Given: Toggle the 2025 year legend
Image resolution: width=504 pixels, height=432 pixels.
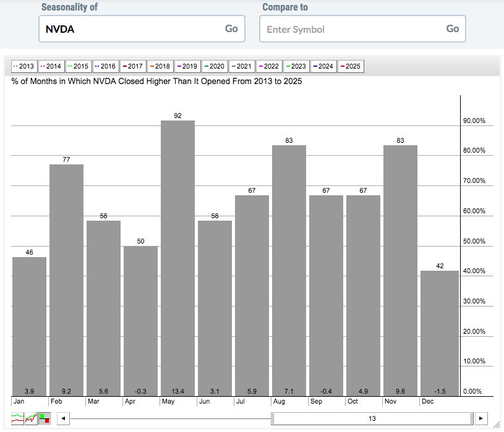Looking at the screenshot, I should pyautogui.click(x=351, y=67).
